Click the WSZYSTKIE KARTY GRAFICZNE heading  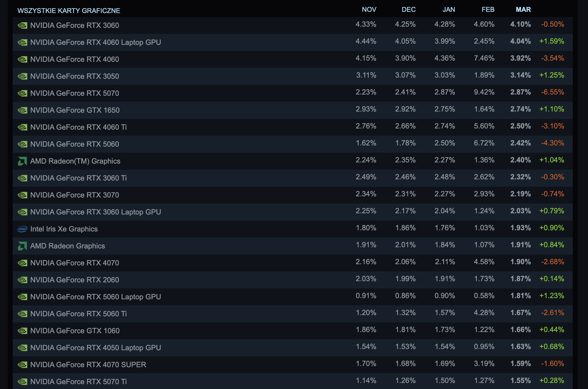(68, 11)
